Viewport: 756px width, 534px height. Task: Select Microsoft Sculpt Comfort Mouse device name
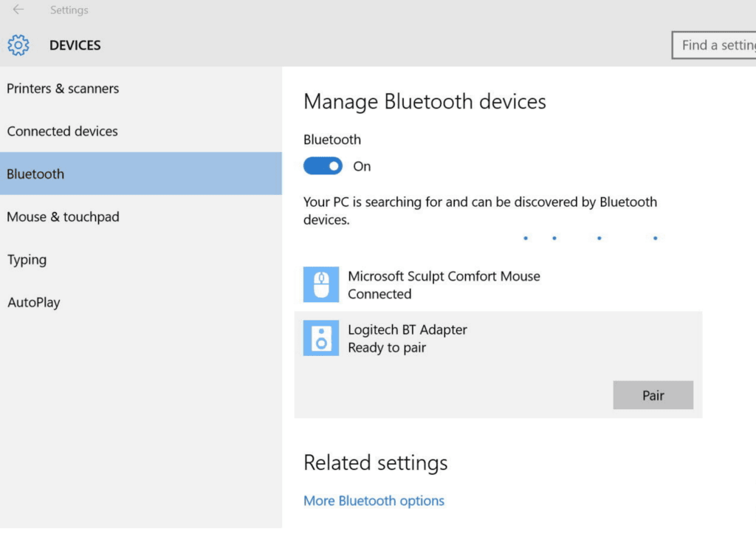coord(444,276)
